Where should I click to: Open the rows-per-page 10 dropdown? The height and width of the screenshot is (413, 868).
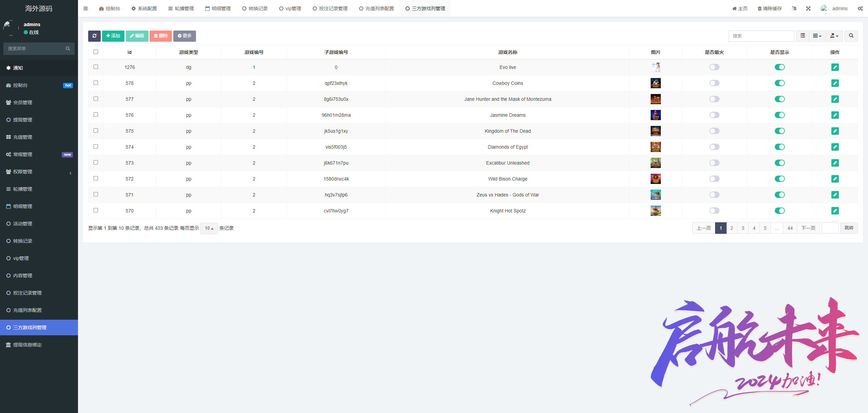[x=209, y=228]
